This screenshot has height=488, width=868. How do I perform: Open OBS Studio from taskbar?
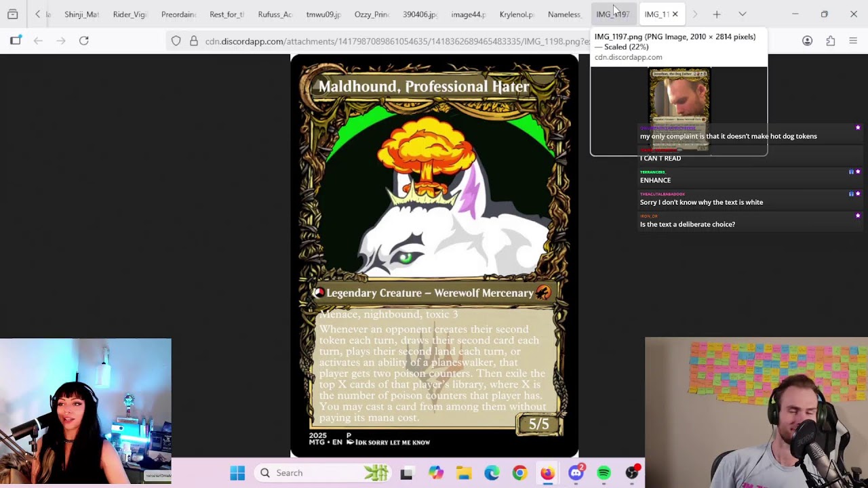coord(632,472)
